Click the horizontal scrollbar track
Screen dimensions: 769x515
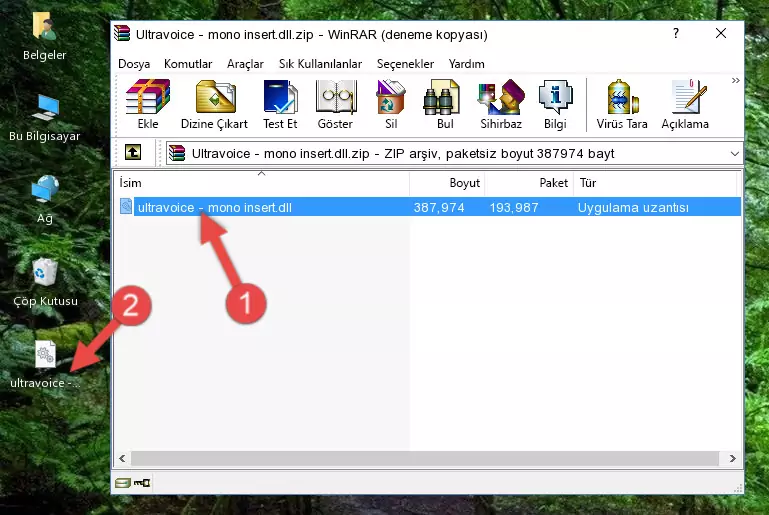click(425, 458)
